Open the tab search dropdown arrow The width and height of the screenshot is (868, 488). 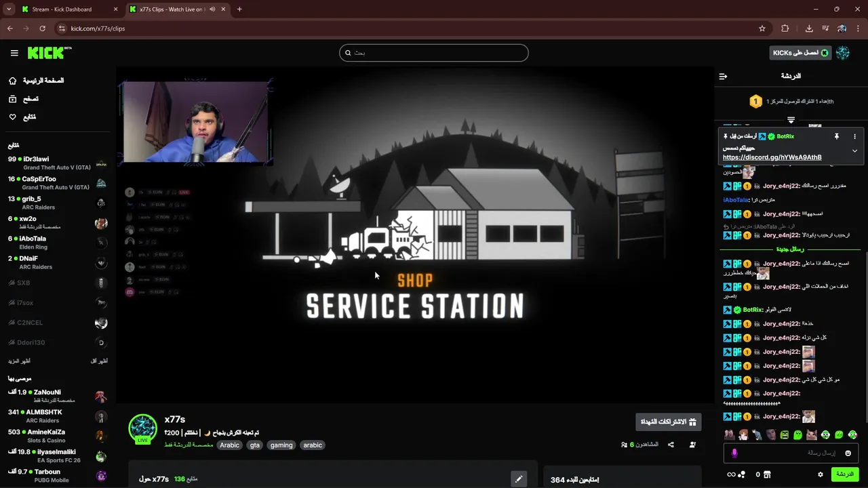coord(9,9)
